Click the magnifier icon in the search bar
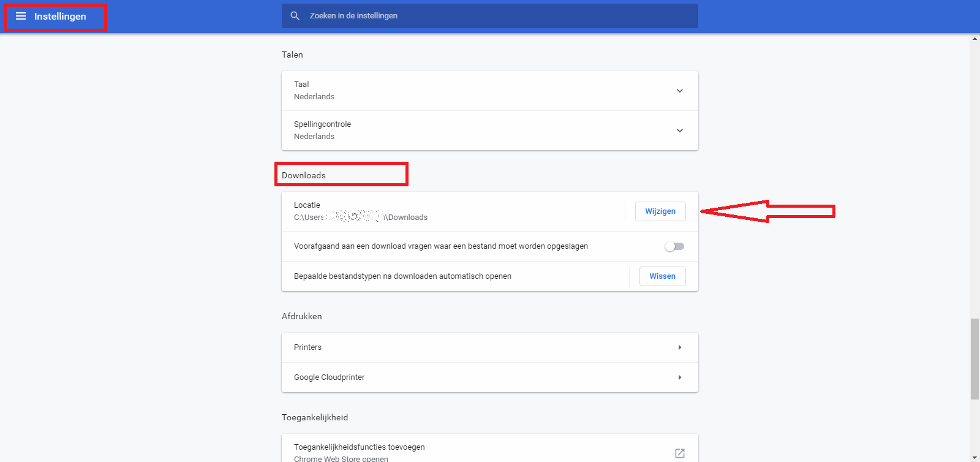 click(295, 16)
